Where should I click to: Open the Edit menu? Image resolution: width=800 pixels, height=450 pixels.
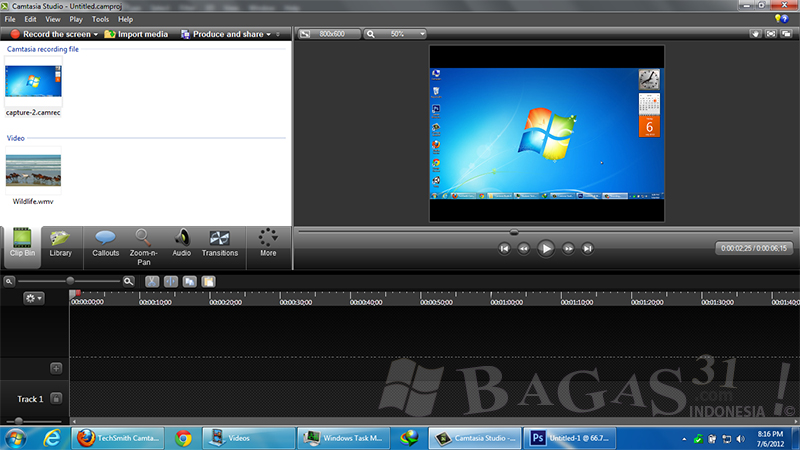coord(30,19)
